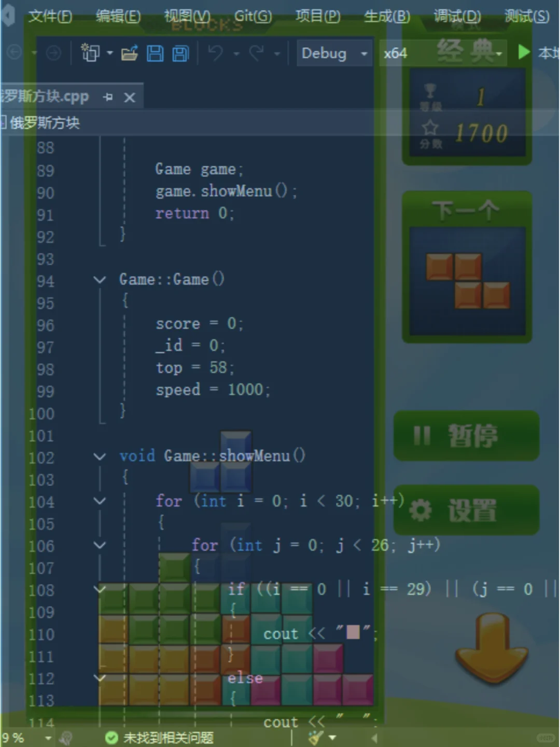
Task: Click the score value 1700
Action: click(x=481, y=133)
